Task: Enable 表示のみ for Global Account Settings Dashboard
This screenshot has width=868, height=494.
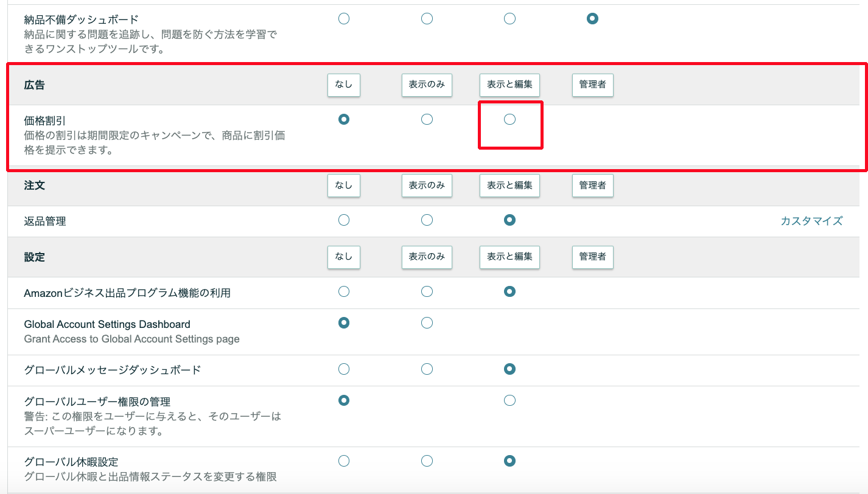Action: (427, 323)
